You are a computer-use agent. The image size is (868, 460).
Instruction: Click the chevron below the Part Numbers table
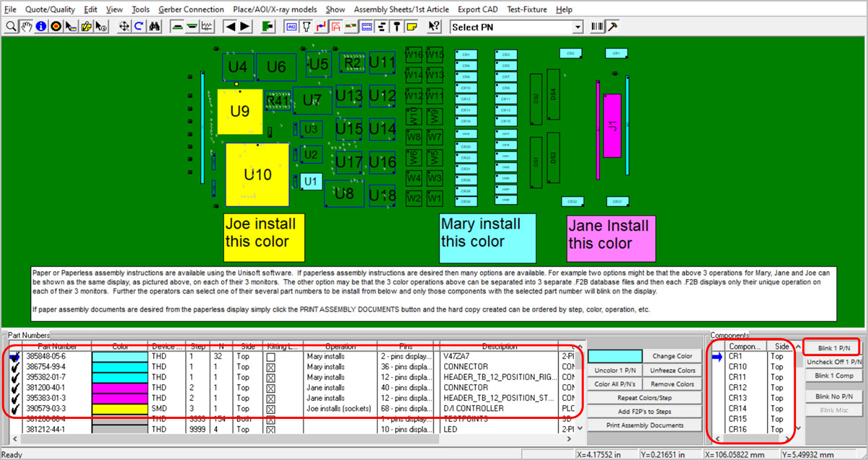(570, 438)
